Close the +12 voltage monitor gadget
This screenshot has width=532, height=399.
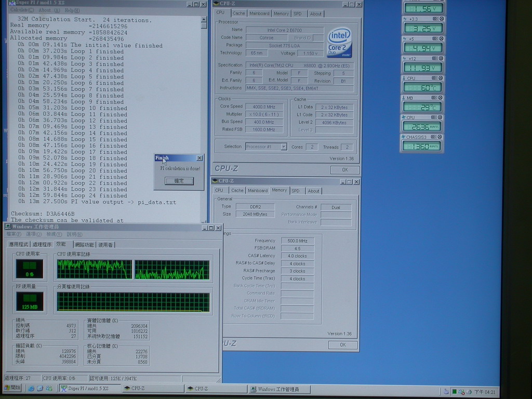pyautogui.click(x=441, y=58)
